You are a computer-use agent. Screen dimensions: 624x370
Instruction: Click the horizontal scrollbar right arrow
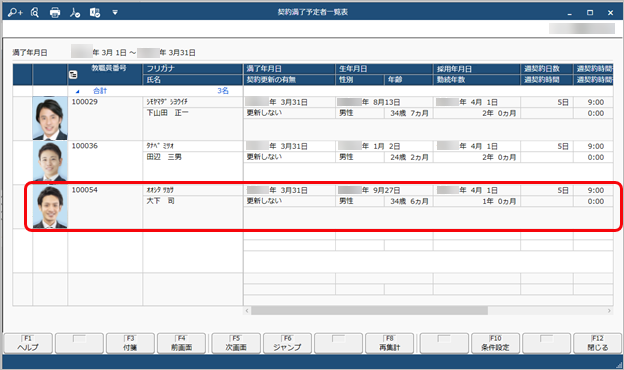609,311
